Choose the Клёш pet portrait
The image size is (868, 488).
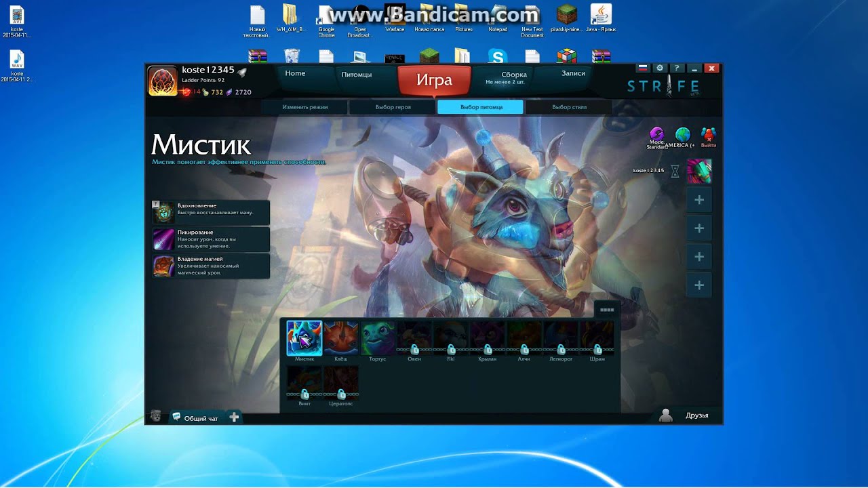341,338
